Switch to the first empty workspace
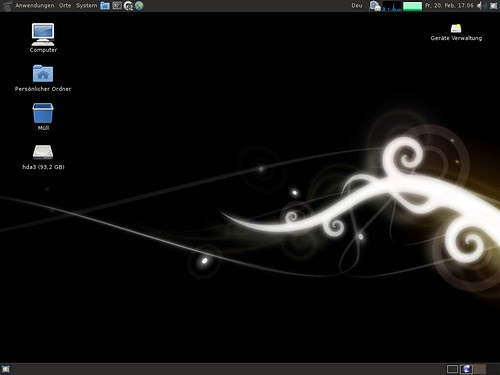Screen dimensions: 500x375 point(452,369)
